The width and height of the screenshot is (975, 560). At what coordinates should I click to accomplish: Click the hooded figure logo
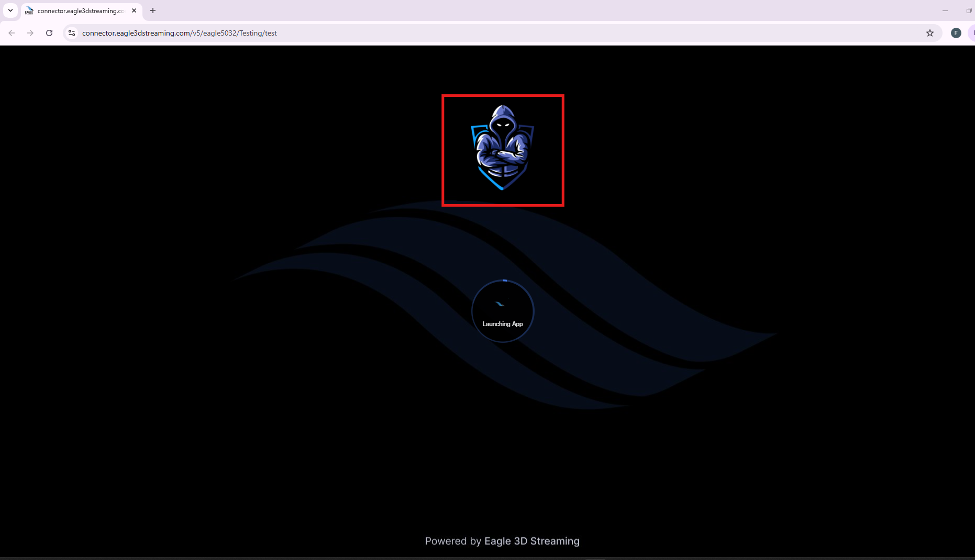pyautogui.click(x=503, y=149)
